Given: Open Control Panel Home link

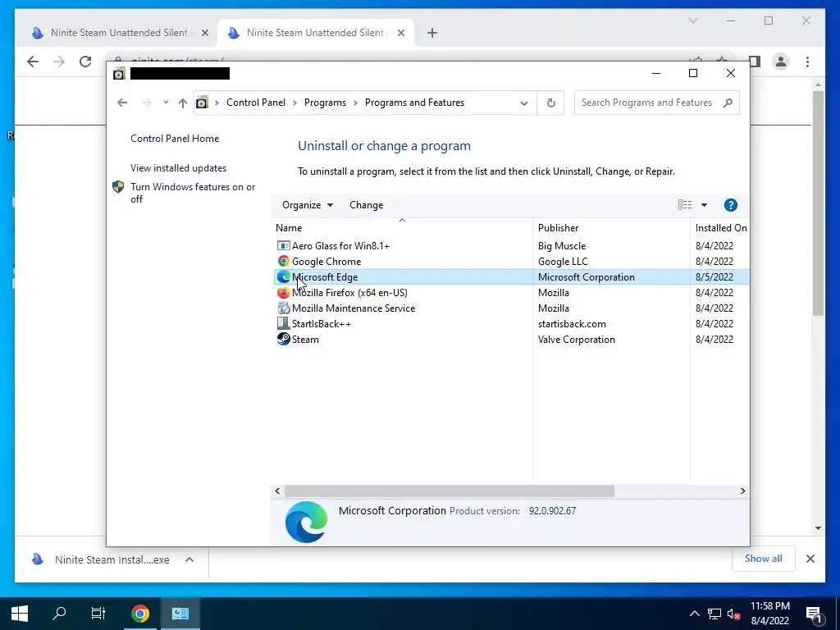Looking at the screenshot, I should click(175, 139).
